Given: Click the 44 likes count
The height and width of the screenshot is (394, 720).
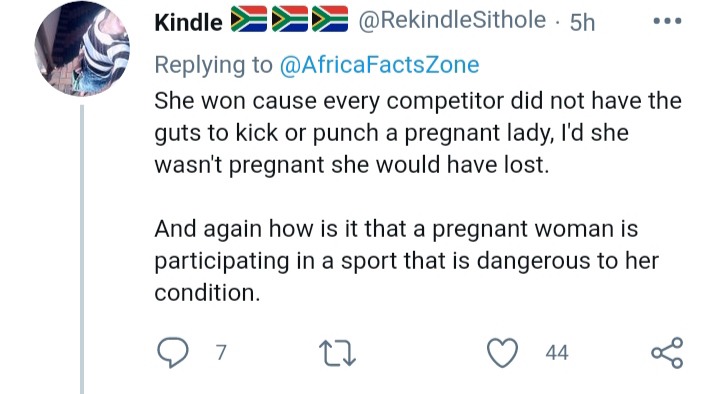Looking at the screenshot, I should pos(557,353).
